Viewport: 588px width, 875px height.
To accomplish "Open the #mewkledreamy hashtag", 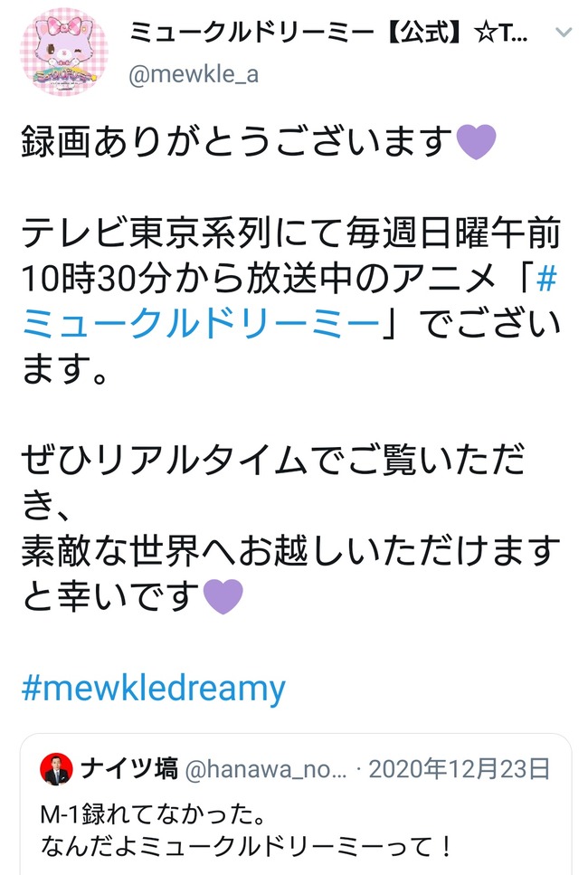I will [x=154, y=689].
